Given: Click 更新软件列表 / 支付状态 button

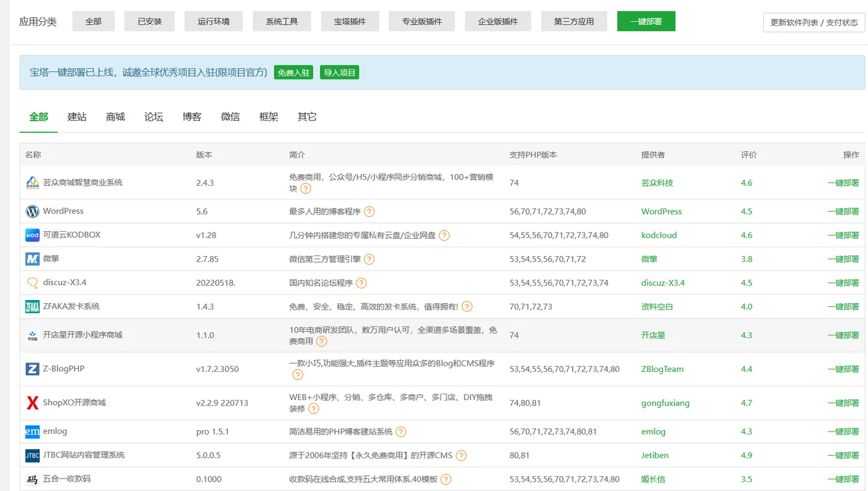Looking at the screenshot, I should 814,22.
